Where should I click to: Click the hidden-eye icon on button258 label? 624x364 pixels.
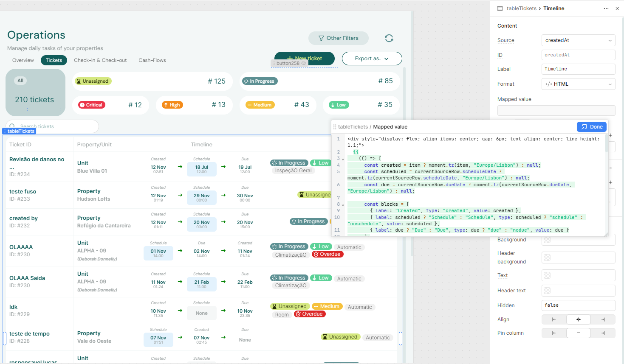[304, 63]
